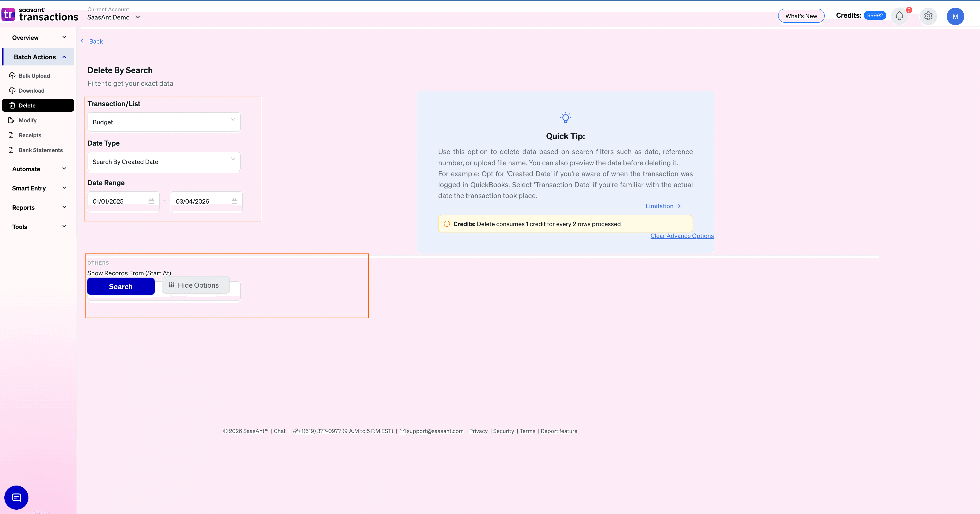Open the settings gear icon
This screenshot has width=980, height=514.
pos(928,16)
